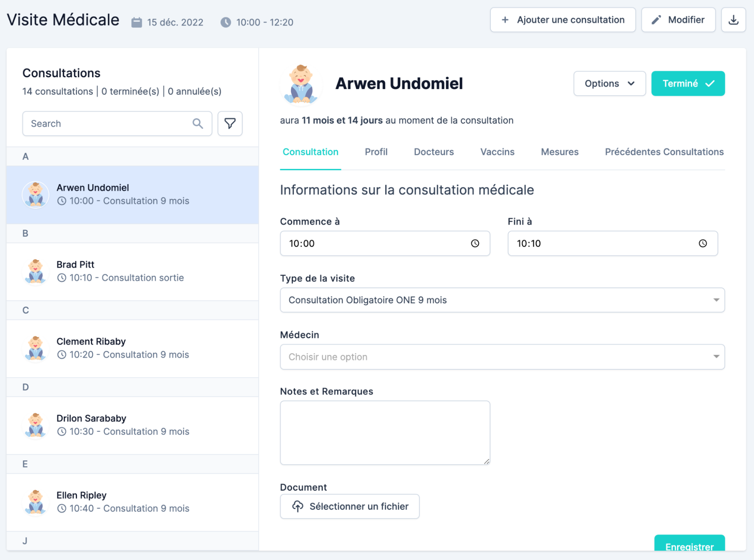Open the Options dropdown
Image resolution: width=754 pixels, height=560 pixels.
tap(609, 83)
